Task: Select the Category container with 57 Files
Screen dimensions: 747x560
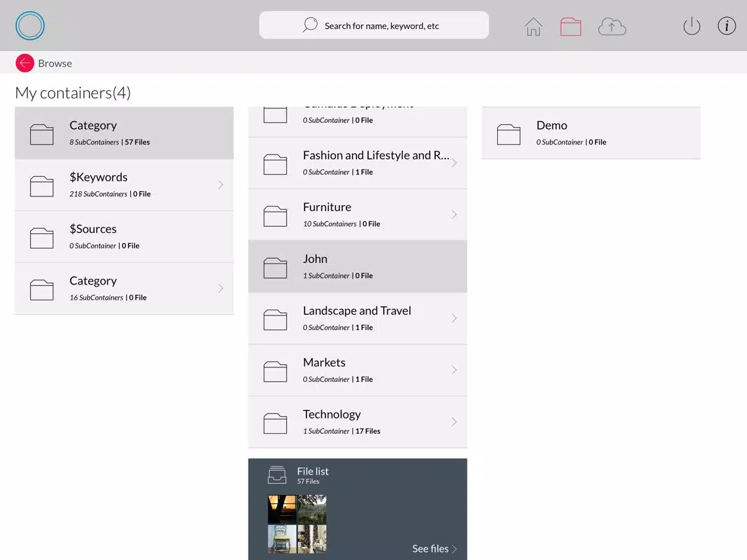Action: click(x=124, y=133)
